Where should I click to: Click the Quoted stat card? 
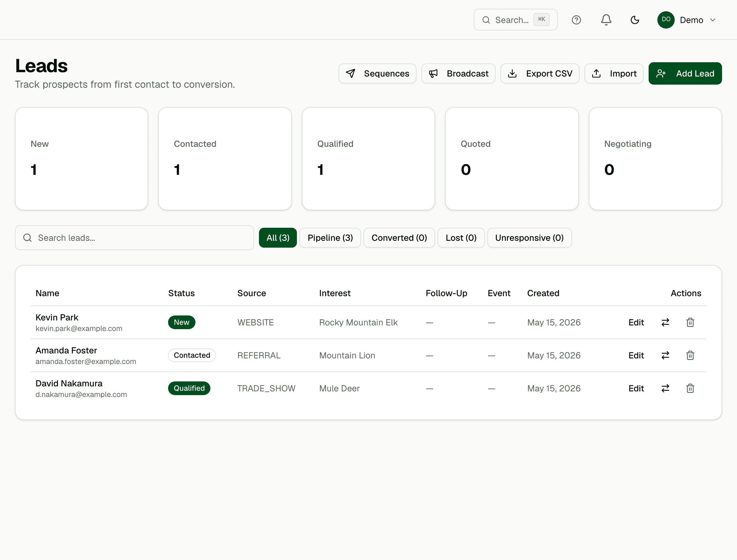[x=512, y=159]
